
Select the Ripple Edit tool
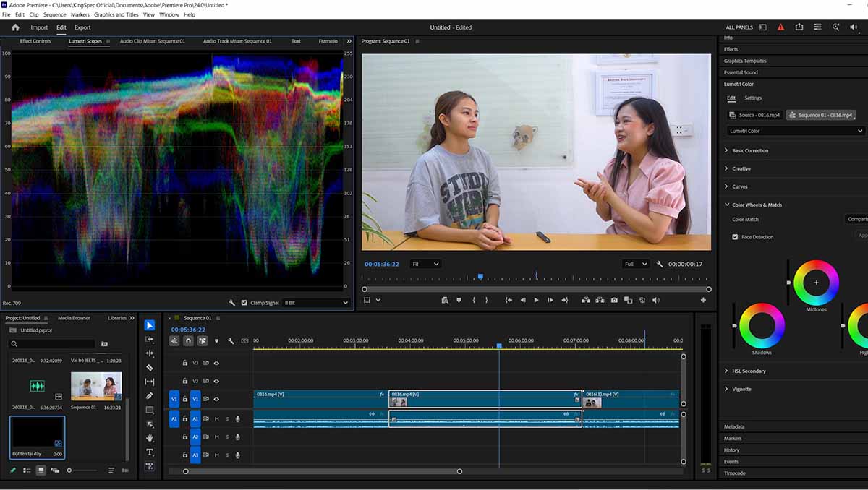pyautogui.click(x=150, y=353)
